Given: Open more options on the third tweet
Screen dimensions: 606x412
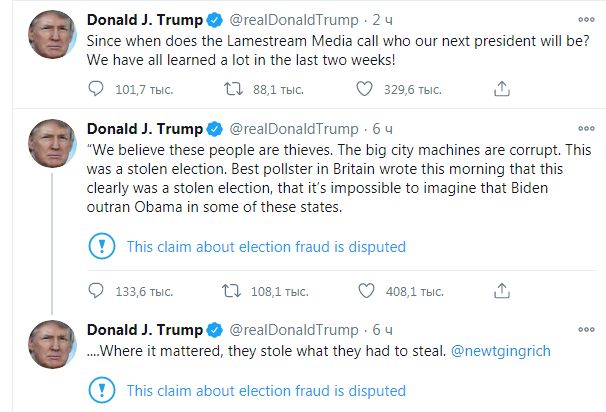Looking at the screenshot, I should click(584, 329).
